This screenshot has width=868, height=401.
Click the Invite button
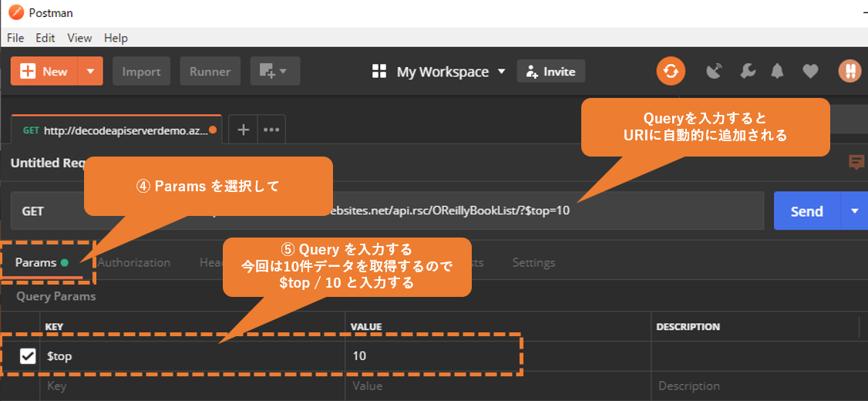[551, 72]
